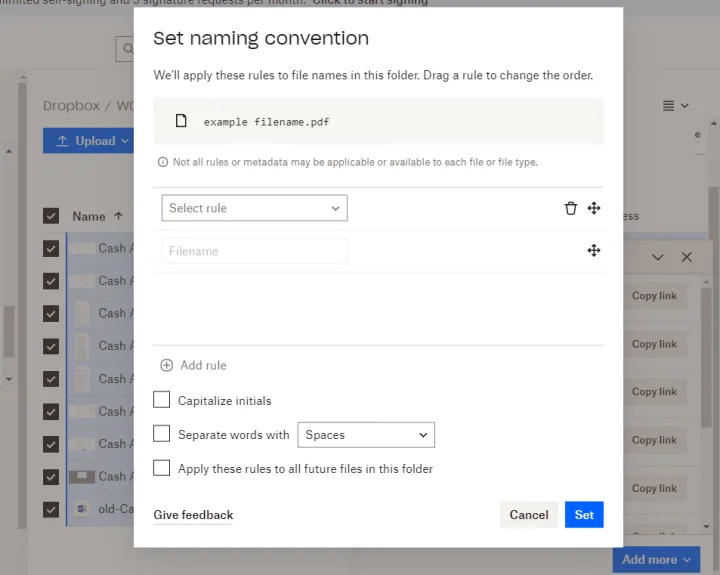Viewport: 720px width, 575px height.
Task: Enable Capitalize initials checkbox
Action: coord(162,400)
